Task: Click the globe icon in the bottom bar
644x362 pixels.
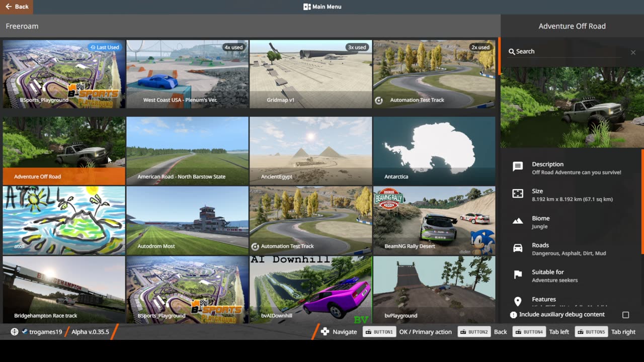Action: [15, 332]
